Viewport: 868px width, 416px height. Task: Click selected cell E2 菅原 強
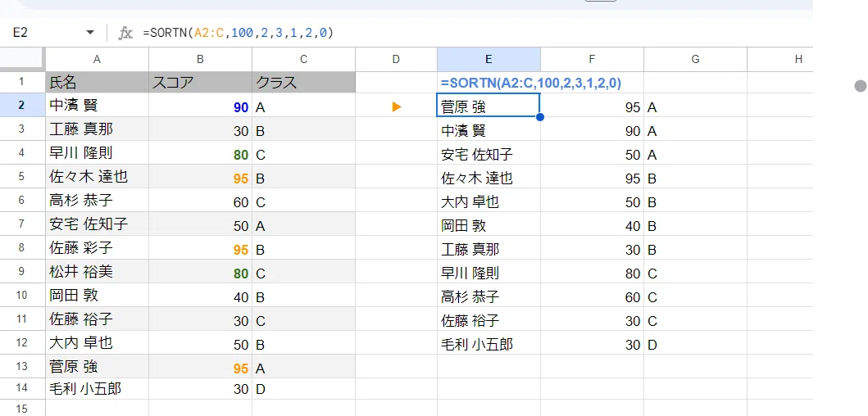(x=489, y=105)
